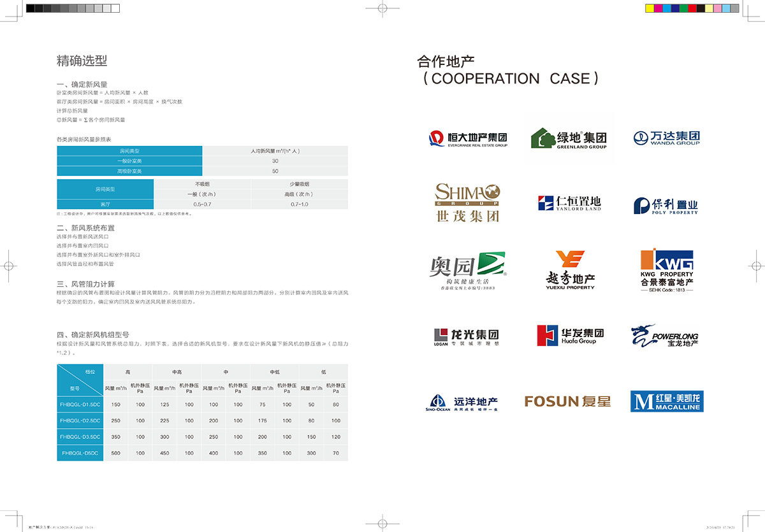Select the Greenland Group logo
Image resolution: width=765 pixels, height=532 pixels.
568,138
